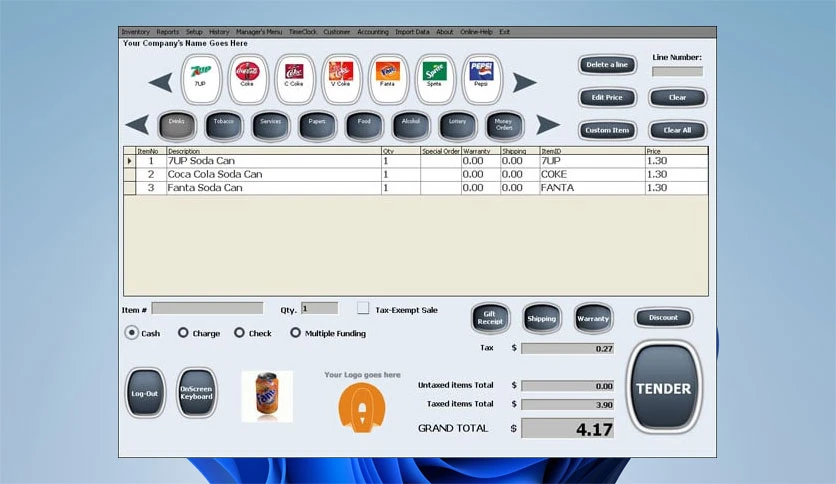Select Charge payment option
The width and height of the screenshot is (836, 484).
pos(183,333)
